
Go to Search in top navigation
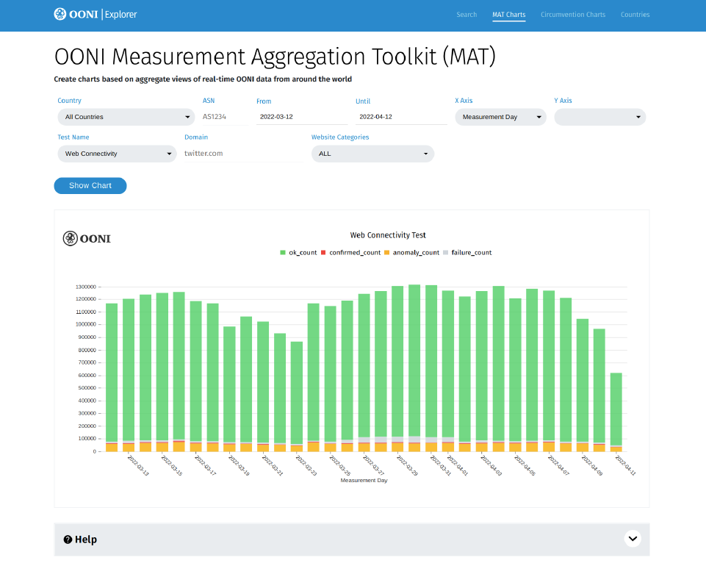click(x=467, y=15)
